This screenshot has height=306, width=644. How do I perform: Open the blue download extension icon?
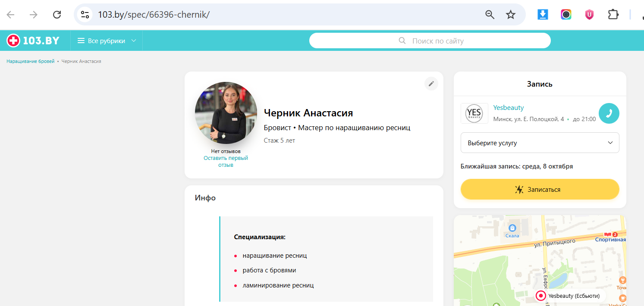click(543, 15)
